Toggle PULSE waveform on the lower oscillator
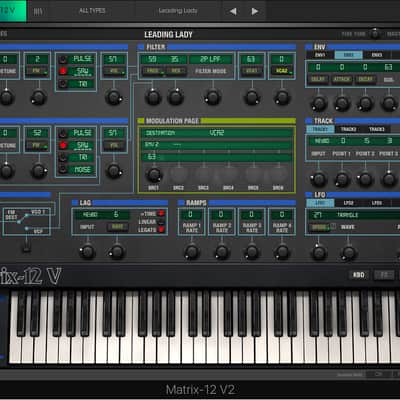 (x=63, y=133)
